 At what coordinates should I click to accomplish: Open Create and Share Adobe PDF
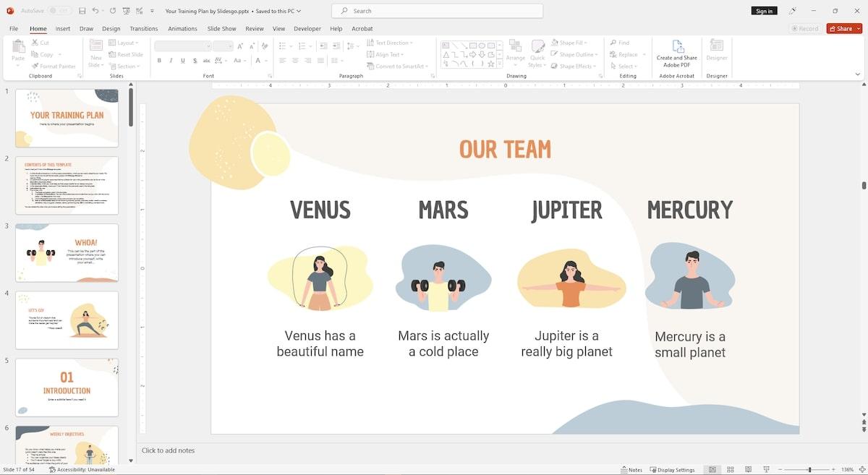point(676,54)
